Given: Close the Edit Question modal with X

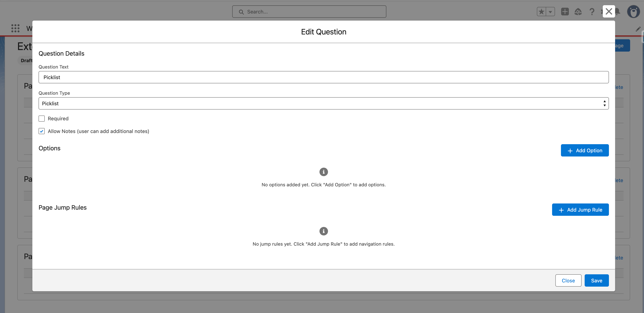Looking at the screenshot, I should (x=609, y=12).
